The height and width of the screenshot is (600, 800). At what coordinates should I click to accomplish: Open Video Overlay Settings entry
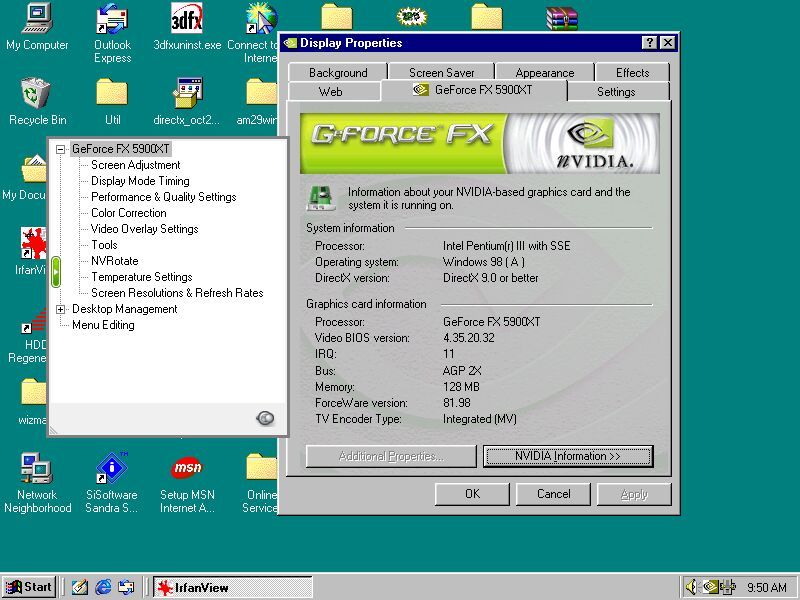pyautogui.click(x=144, y=229)
